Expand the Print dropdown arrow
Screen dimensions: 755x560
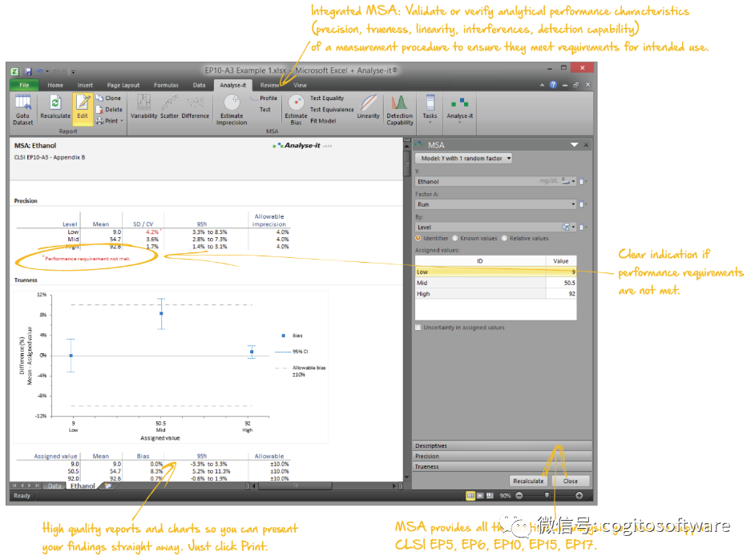coord(122,121)
